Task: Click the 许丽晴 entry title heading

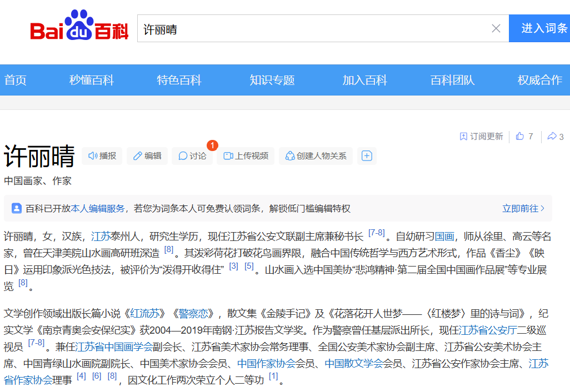Action: (x=39, y=156)
